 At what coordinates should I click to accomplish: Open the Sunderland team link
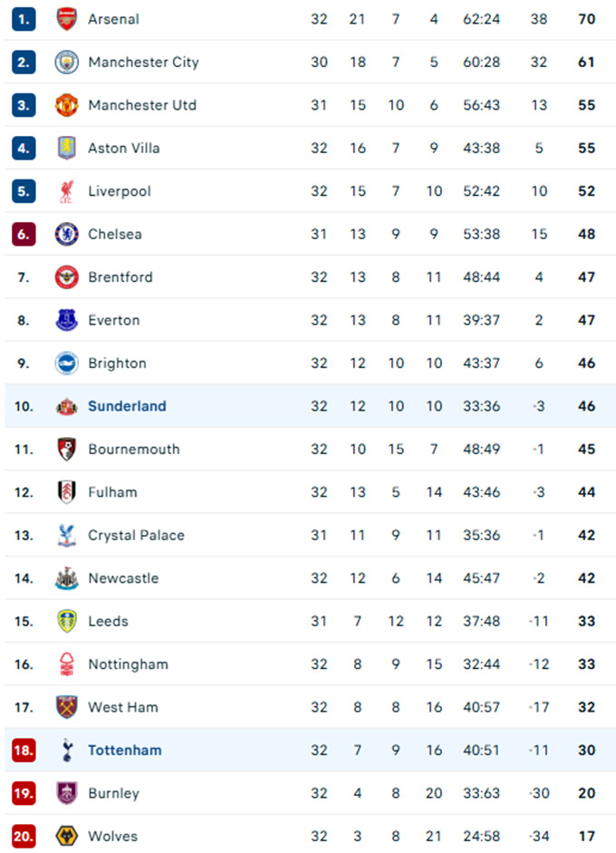point(127,406)
